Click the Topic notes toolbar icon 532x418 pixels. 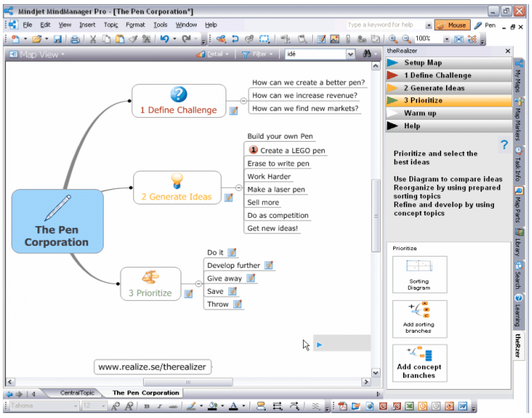tap(321, 39)
